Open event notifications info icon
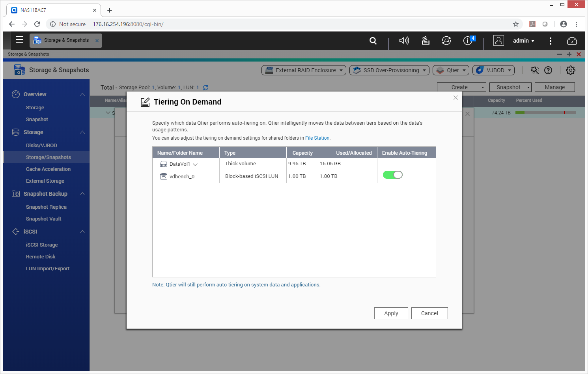 click(469, 40)
